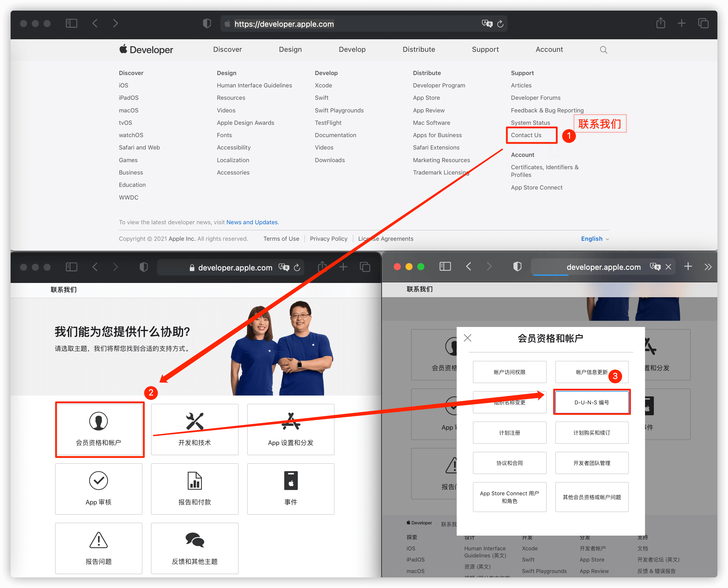Close the 会员资格和帐户 dialog

(x=467, y=338)
